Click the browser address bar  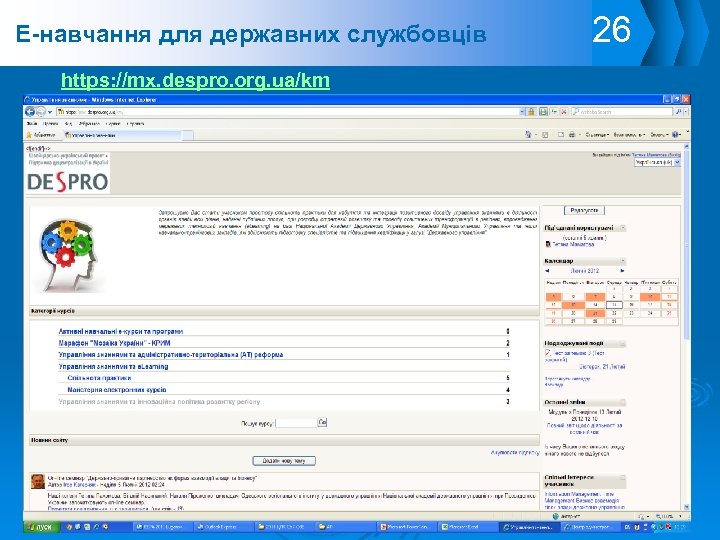point(290,112)
